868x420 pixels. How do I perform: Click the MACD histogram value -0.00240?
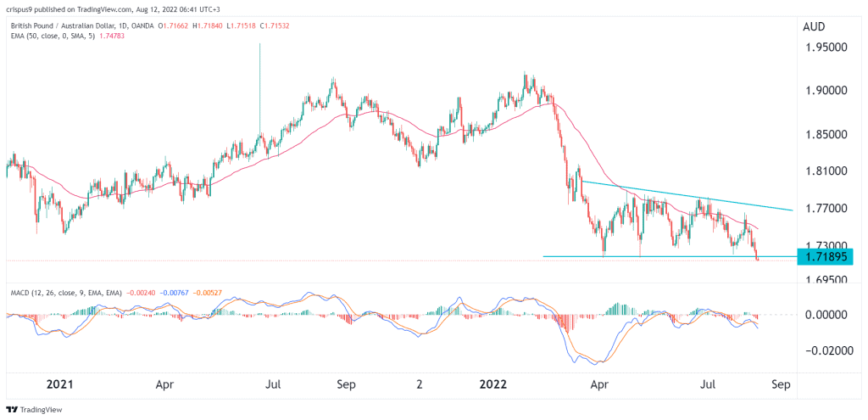point(140,293)
